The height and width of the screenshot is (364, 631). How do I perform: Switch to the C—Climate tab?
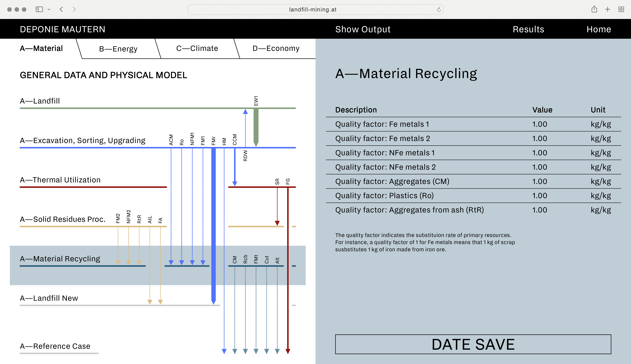click(197, 48)
